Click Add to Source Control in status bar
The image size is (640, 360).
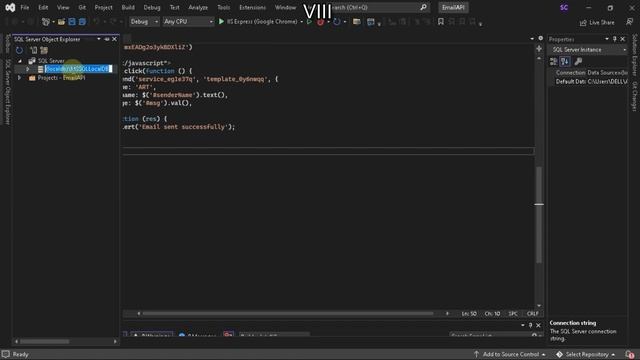click(x=509, y=354)
